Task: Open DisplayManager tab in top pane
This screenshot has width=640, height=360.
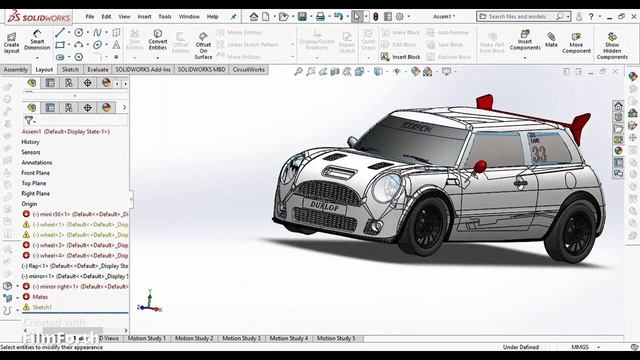Action: 106,83
